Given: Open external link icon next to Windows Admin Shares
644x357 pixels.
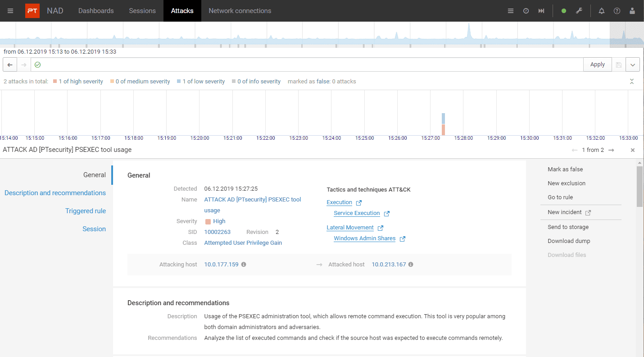Looking at the screenshot, I should click(403, 239).
